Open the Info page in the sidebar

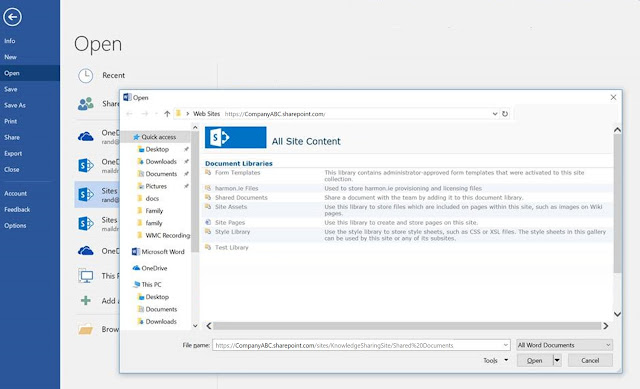point(10,41)
